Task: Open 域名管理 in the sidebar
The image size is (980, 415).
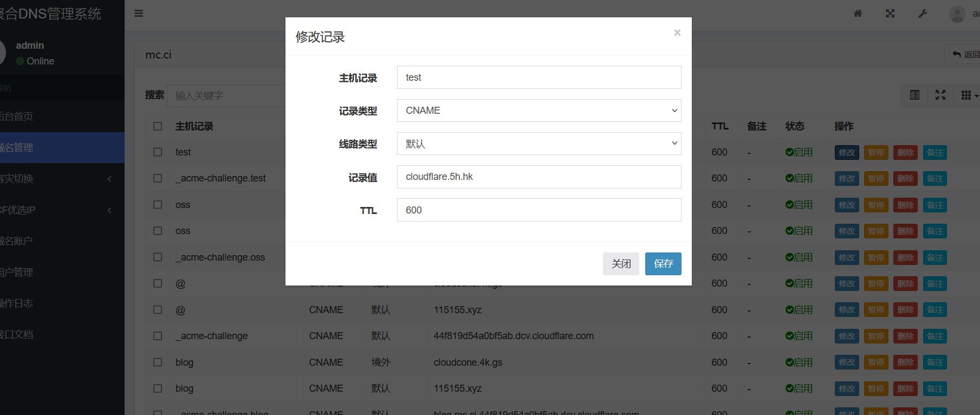Action: coord(62,147)
